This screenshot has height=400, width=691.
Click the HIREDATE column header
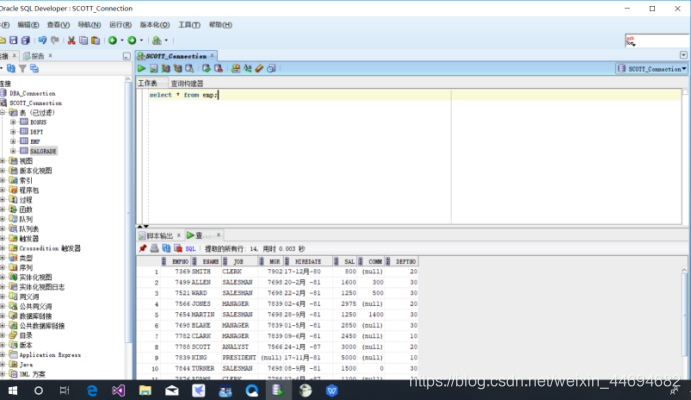[x=308, y=262]
